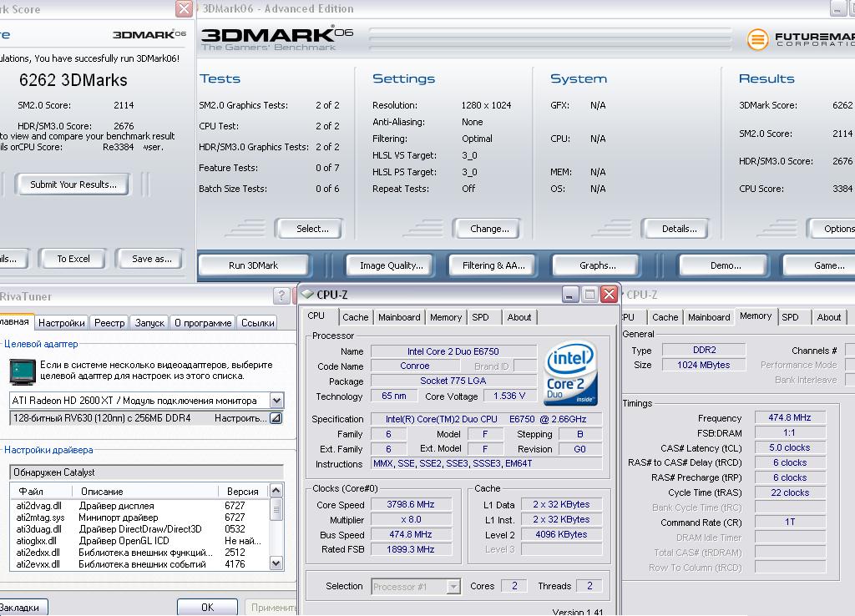Viewport: 855px width, 616px height.
Task: Click memory Frequency value 474.8 MHz
Action: click(790, 417)
